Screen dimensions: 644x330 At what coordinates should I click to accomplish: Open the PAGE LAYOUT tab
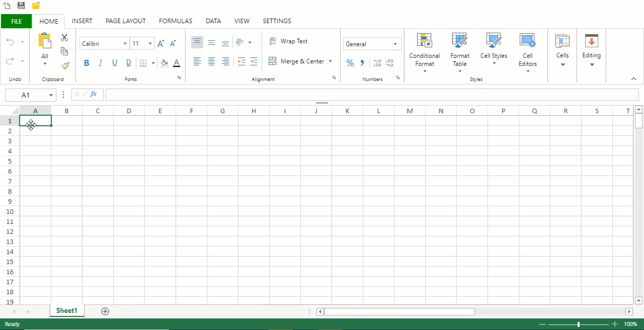[125, 21]
